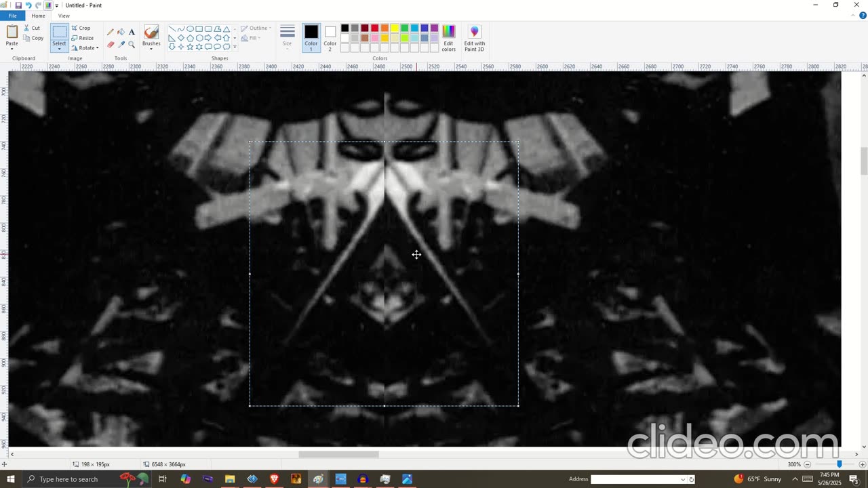Select the Color picker eyedropper tool
Image resolution: width=868 pixels, height=488 pixels.
point(121,45)
